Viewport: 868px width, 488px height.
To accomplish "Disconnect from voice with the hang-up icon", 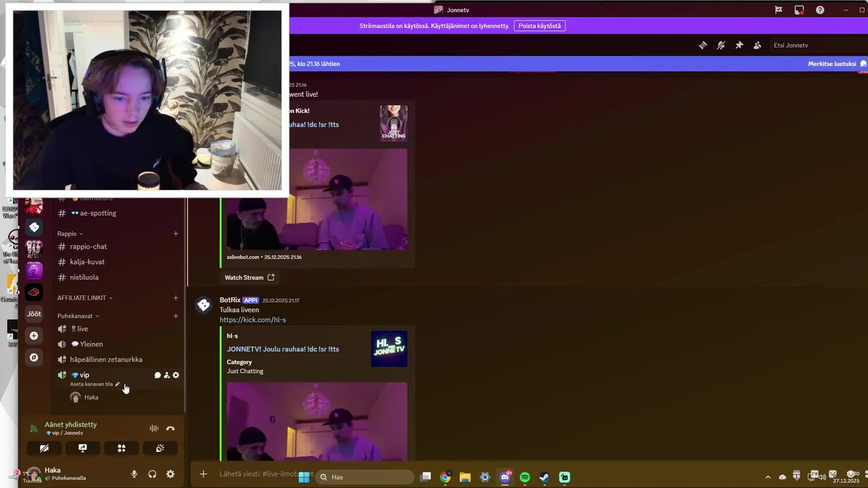I will (170, 428).
